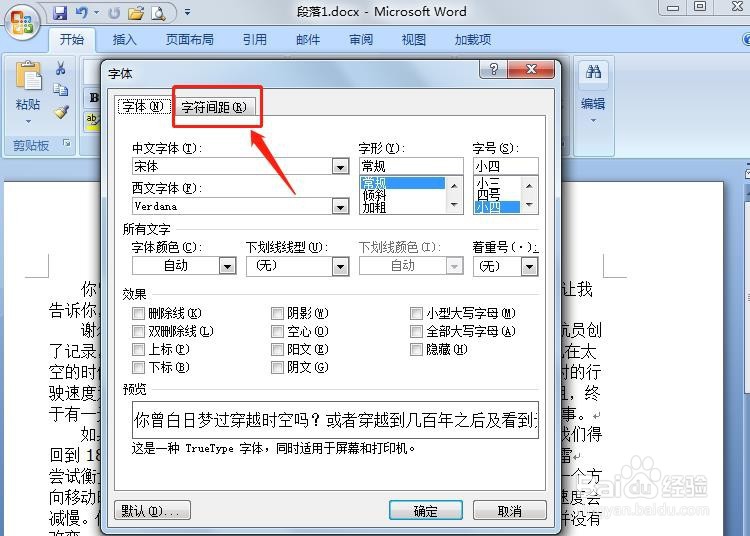
Task: Close the 字体 dialog
Action: (x=531, y=69)
